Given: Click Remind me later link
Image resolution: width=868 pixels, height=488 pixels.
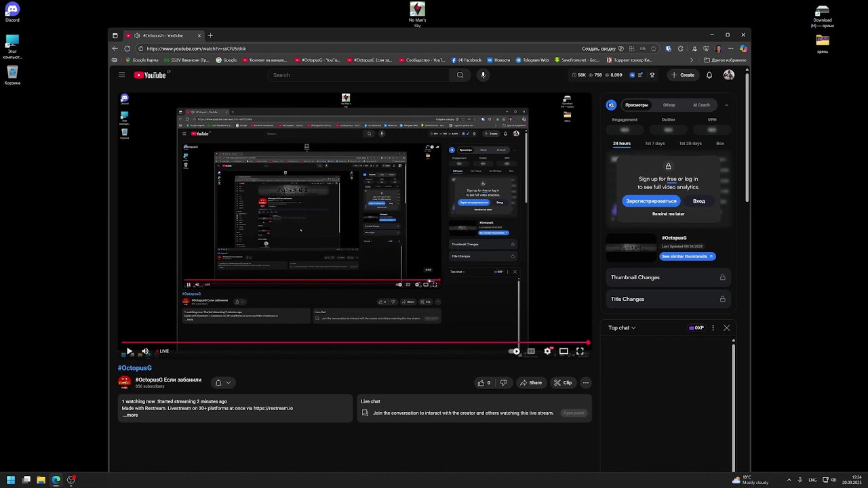Looking at the screenshot, I should 669,214.
